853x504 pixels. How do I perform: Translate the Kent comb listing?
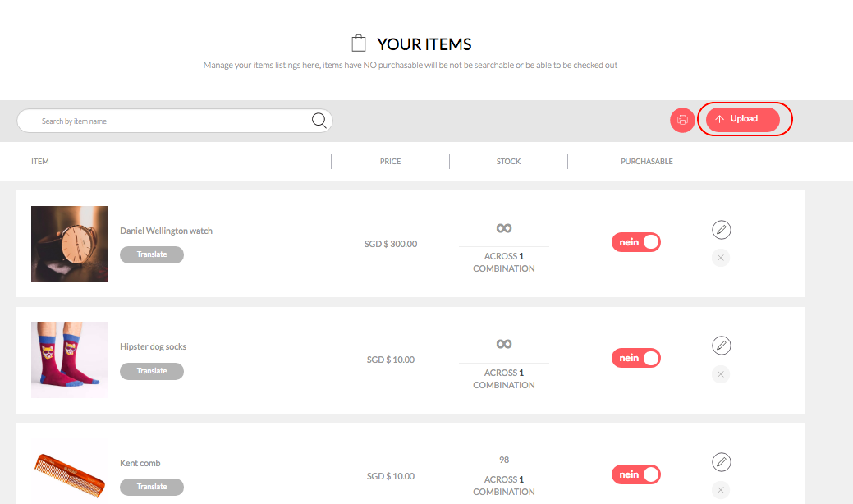click(152, 487)
